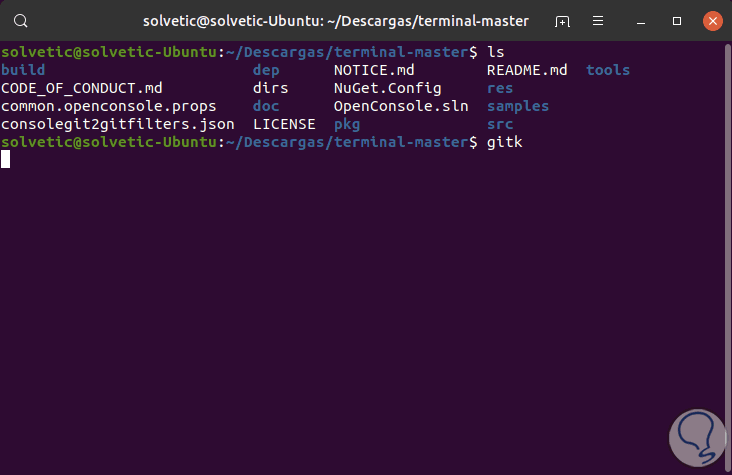732x475 pixels.
Task: Click the LICENSE filename
Action: click(x=284, y=124)
